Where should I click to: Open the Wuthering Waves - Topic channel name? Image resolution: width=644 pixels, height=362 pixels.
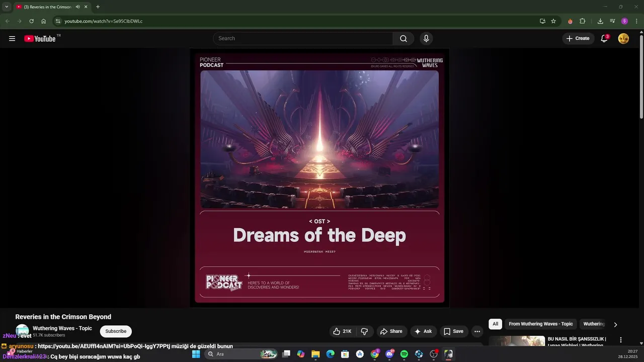(62, 328)
